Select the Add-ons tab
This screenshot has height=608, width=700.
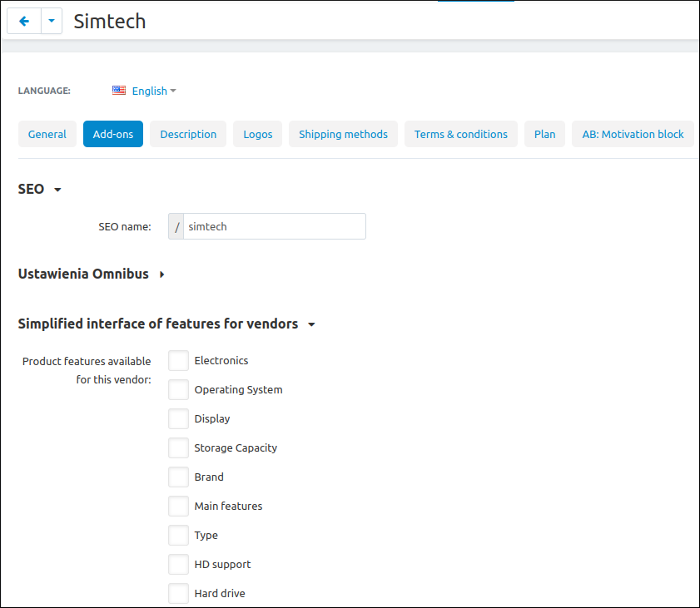coord(113,134)
